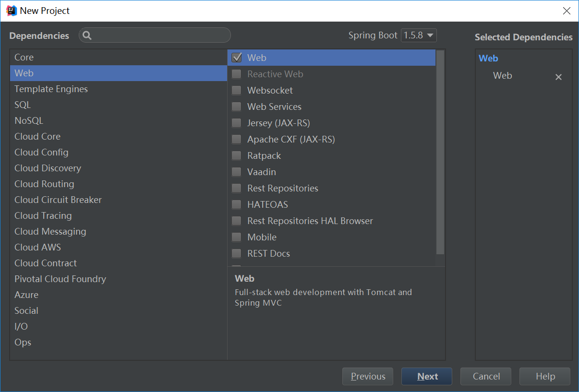Check the REST Docs checkbox
This screenshot has width=579, height=392.
(237, 253)
